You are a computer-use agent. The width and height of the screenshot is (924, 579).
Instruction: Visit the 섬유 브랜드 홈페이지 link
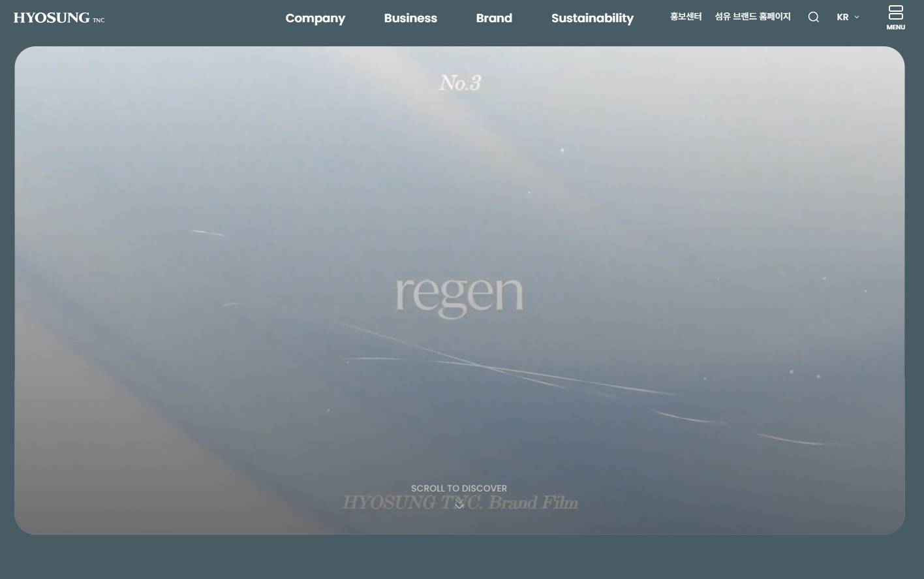point(752,16)
